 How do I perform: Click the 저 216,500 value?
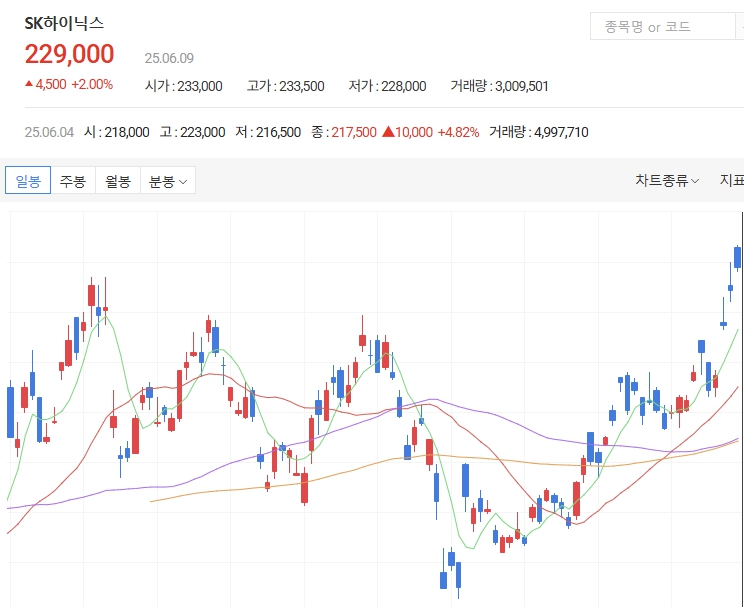pos(268,132)
